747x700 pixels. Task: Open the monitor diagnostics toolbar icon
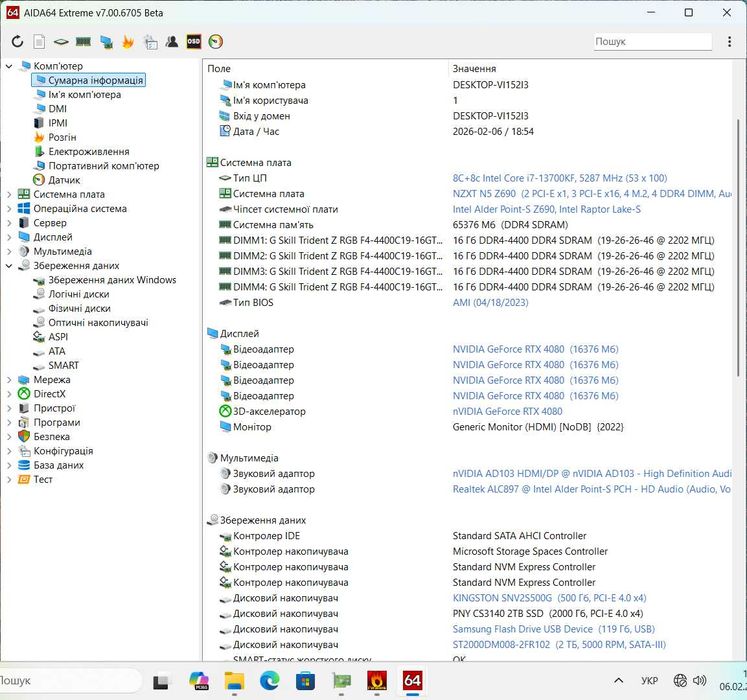point(106,42)
